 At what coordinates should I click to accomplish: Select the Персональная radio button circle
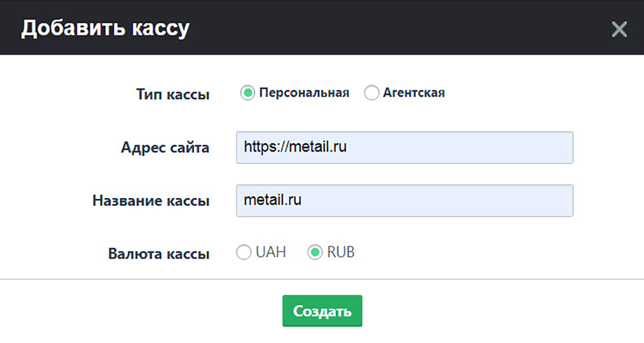tap(247, 93)
